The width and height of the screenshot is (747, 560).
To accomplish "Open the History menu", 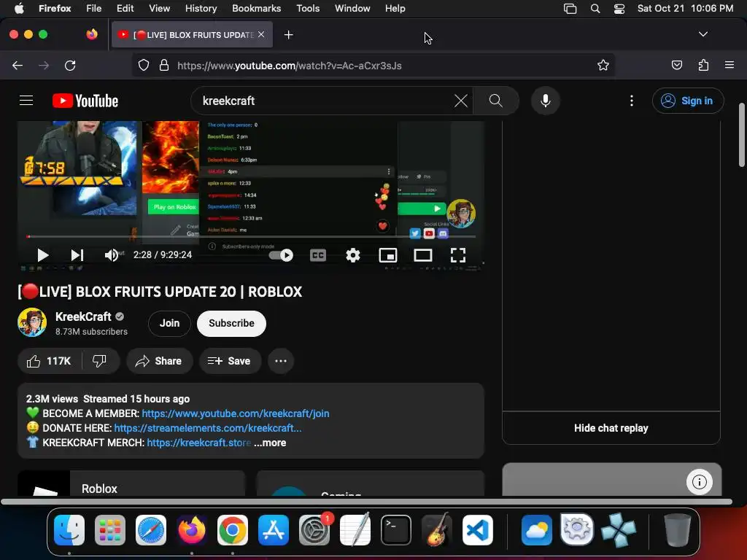I will [x=201, y=8].
